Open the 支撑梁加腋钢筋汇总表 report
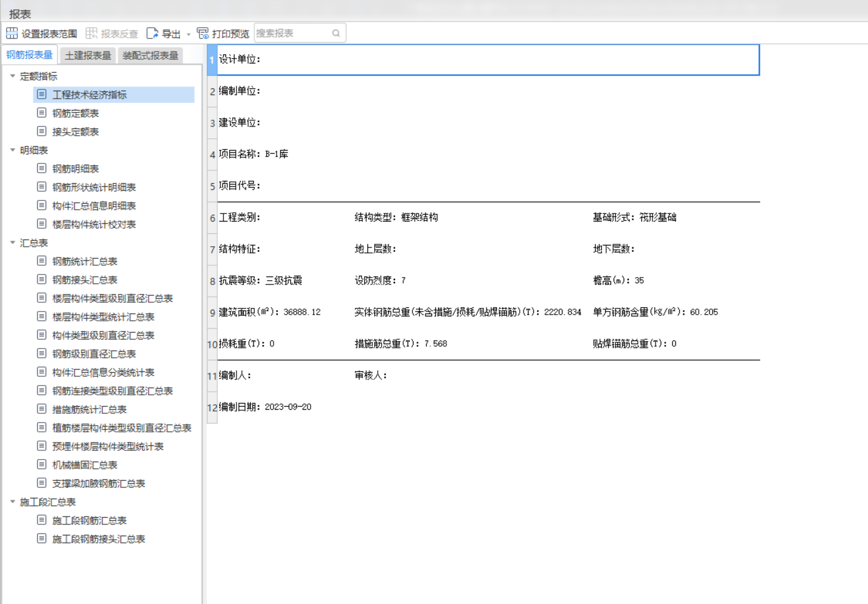This screenshot has height=604, width=868. [99, 483]
